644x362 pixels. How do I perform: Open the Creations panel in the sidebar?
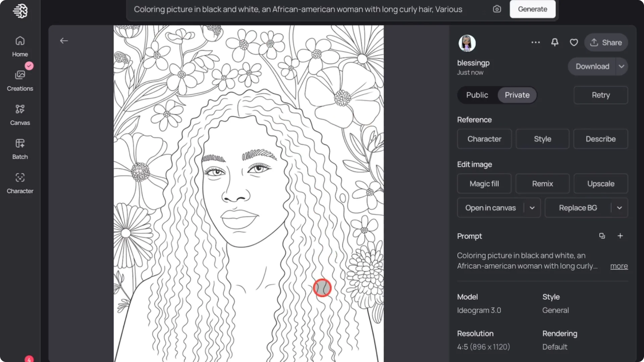20,79
